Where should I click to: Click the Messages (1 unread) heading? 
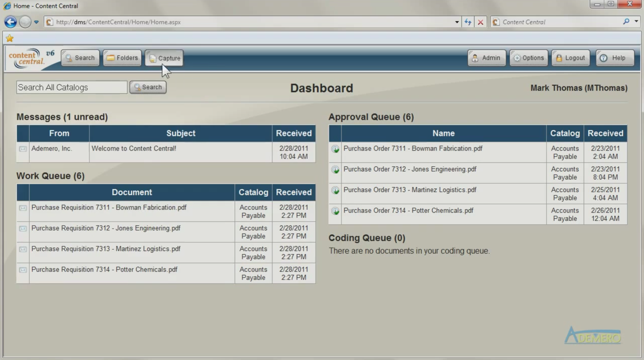(62, 117)
